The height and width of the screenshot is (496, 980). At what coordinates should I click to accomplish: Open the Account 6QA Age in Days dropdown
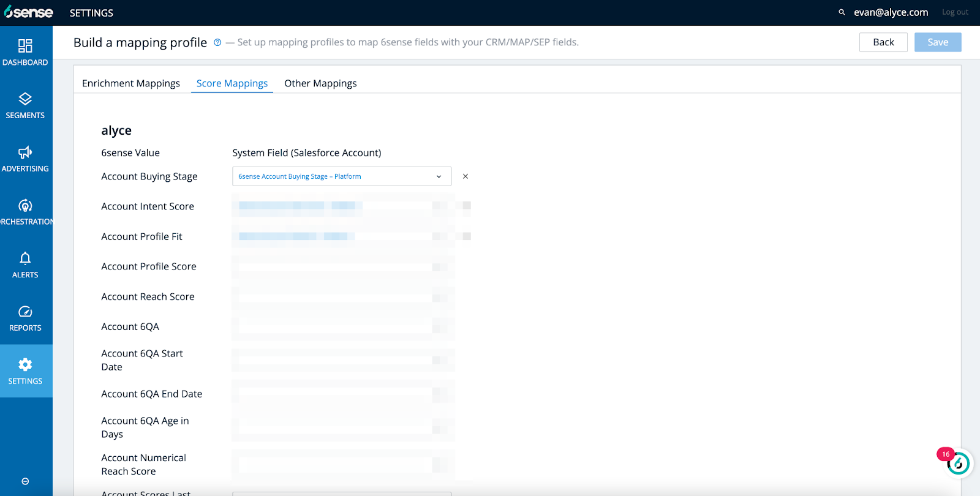[342, 427]
